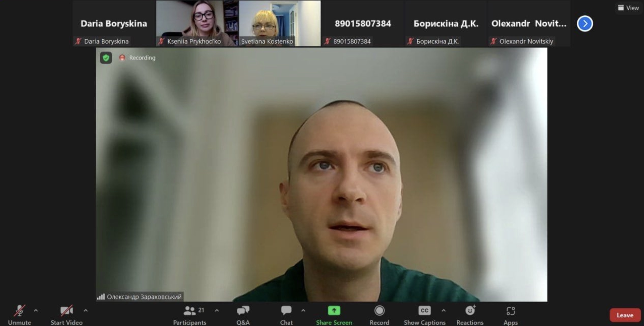Start sharing with Share Screen
The width and height of the screenshot is (644, 326).
tap(334, 315)
